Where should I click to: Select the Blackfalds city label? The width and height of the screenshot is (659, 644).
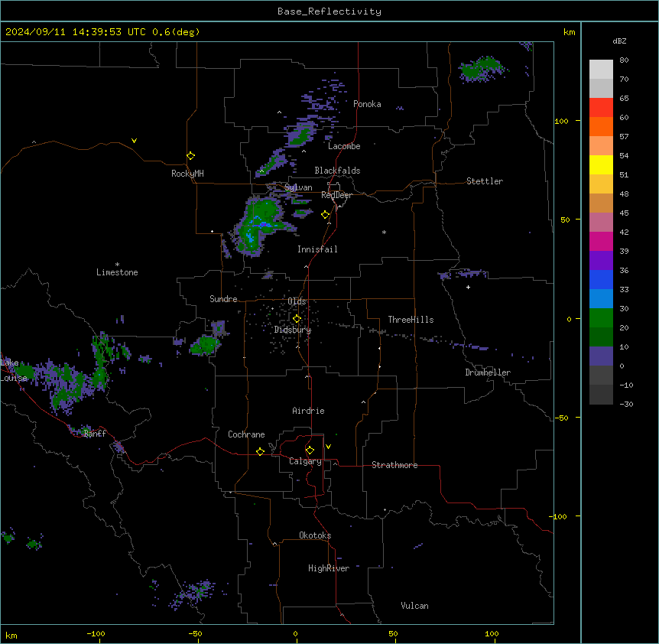(337, 171)
